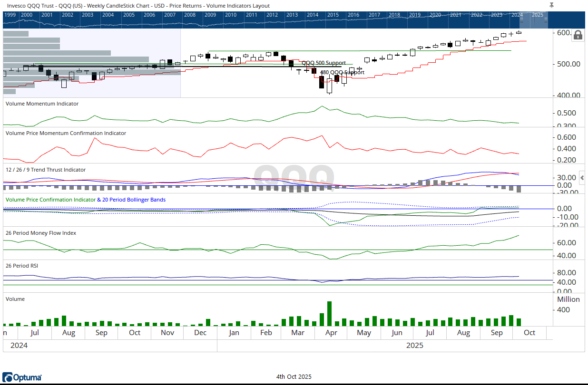
Task: Click the 12/26/9 Trend Thrust Indicator title
Action: pyautogui.click(x=45, y=170)
